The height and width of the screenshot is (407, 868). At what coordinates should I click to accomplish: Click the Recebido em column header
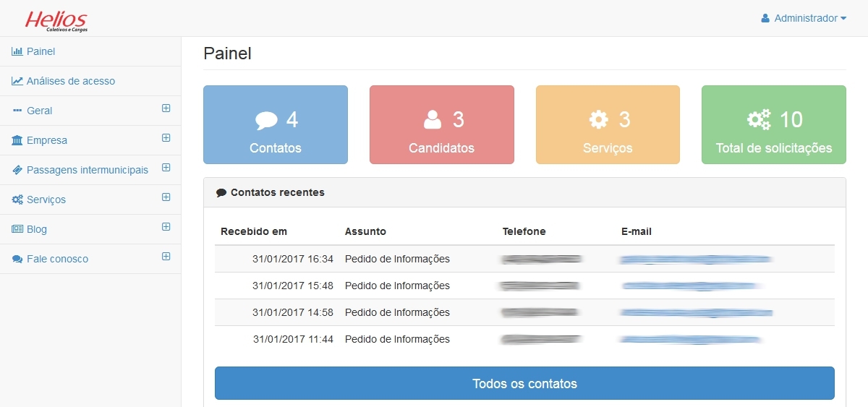click(x=254, y=231)
